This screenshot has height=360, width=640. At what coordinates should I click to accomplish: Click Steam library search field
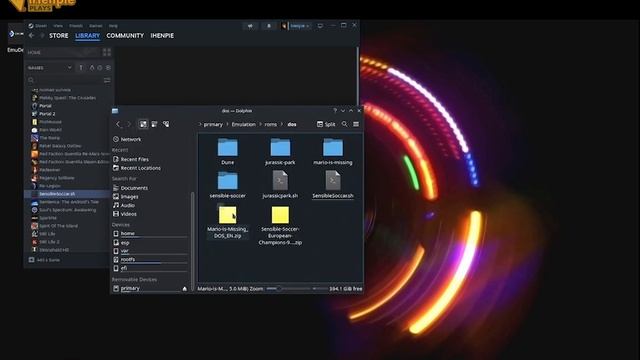click(65, 80)
